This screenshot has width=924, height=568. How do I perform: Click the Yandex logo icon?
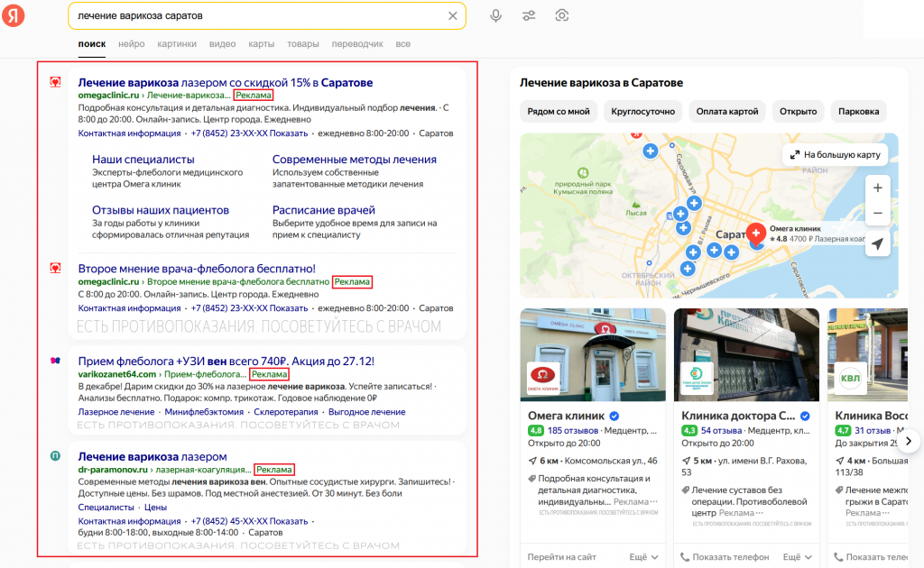pyautogui.click(x=13, y=15)
